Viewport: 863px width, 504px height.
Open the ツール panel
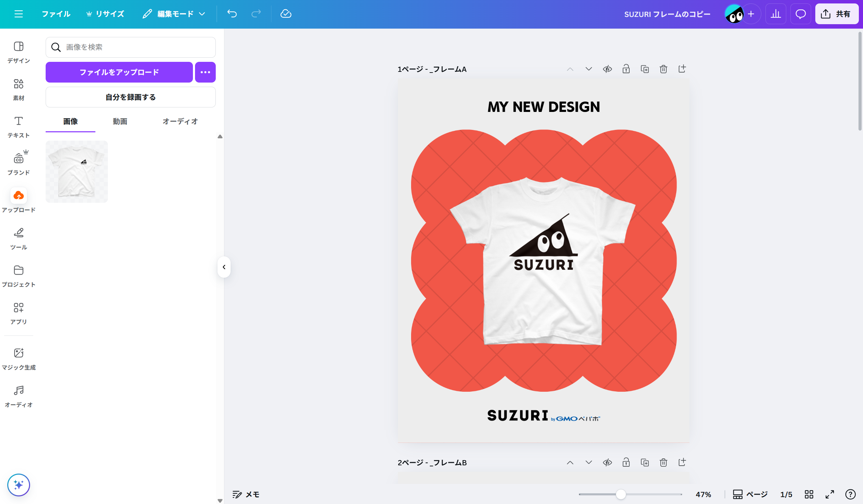pyautogui.click(x=19, y=239)
